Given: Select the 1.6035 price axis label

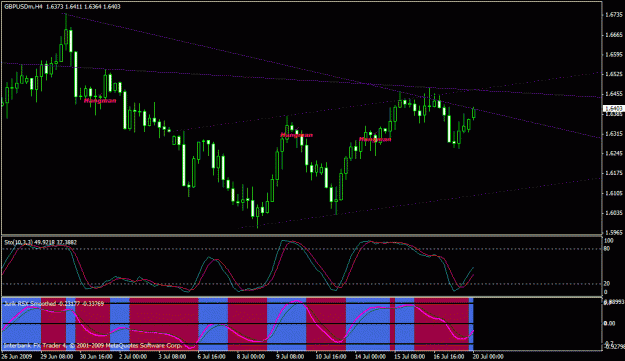Looking at the screenshot, I should tap(614, 213).
